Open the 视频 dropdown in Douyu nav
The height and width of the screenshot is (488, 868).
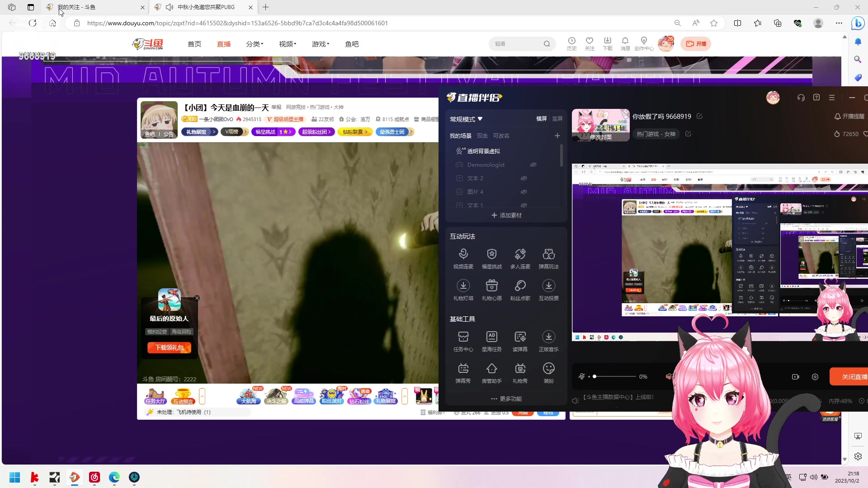point(288,44)
